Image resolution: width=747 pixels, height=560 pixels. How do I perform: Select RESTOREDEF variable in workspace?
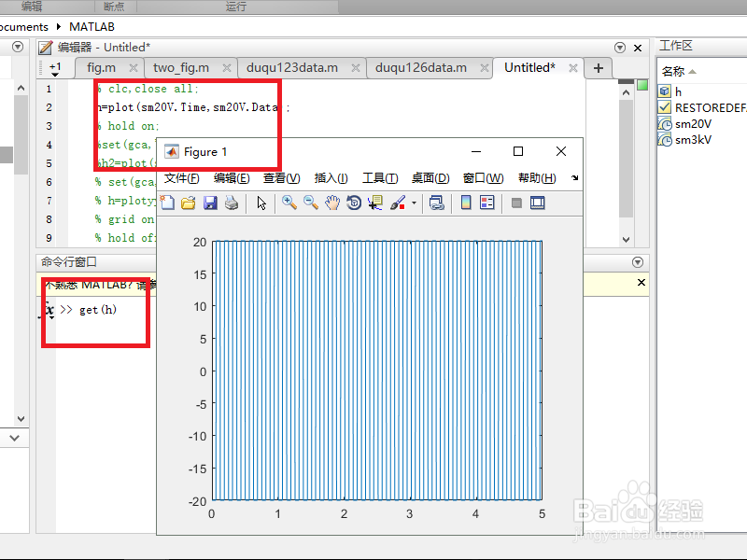click(700, 107)
